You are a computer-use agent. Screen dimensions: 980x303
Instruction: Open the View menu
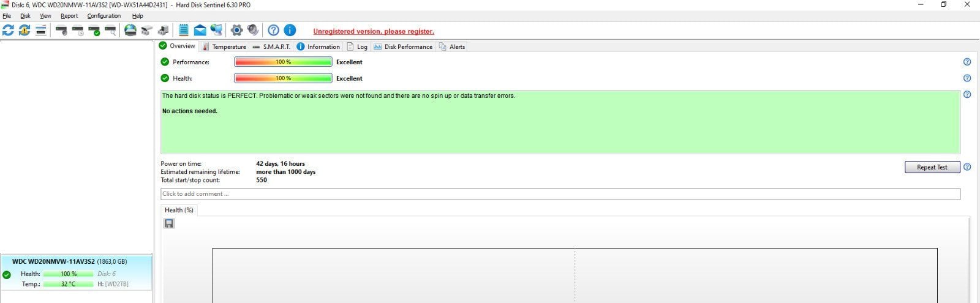click(x=46, y=16)
